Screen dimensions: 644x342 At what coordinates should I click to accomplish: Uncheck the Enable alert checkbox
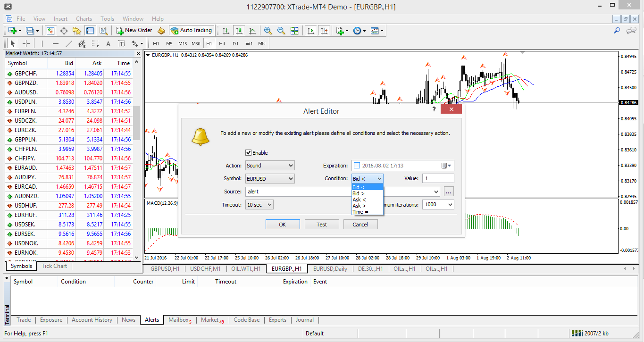pyautogui.click(x=248, y=152)
